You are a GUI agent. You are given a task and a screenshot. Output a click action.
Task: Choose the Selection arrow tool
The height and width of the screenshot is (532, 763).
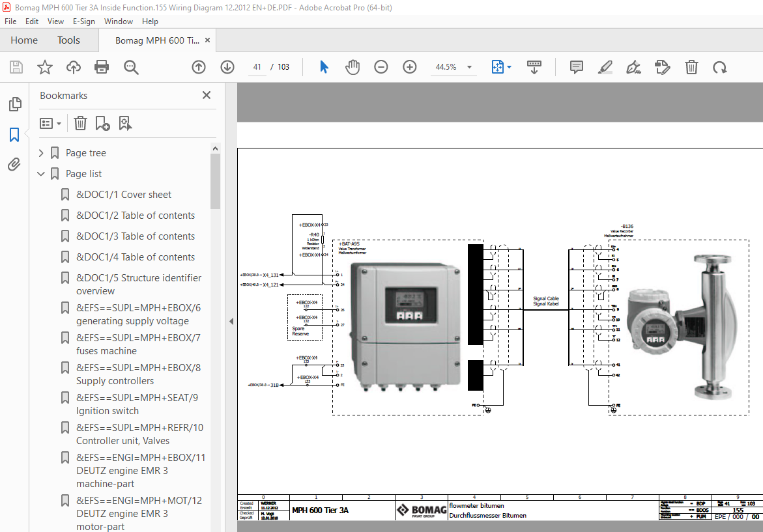click(x=324, y=67)
